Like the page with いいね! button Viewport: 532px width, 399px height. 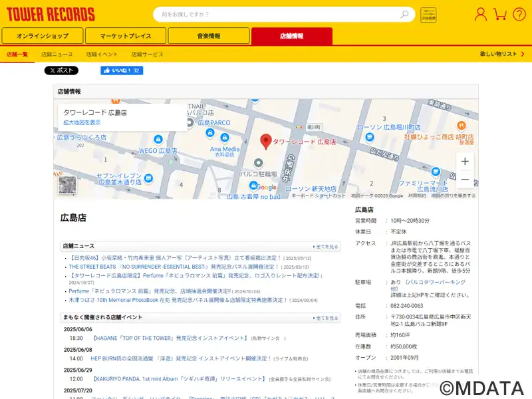pyautogui.click(x=122, y=70)
